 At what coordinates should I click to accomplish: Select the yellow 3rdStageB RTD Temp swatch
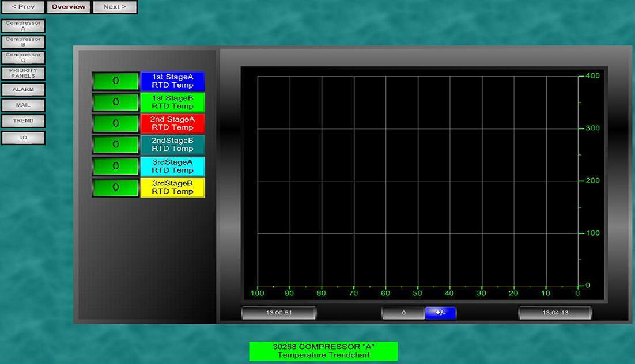172,187
